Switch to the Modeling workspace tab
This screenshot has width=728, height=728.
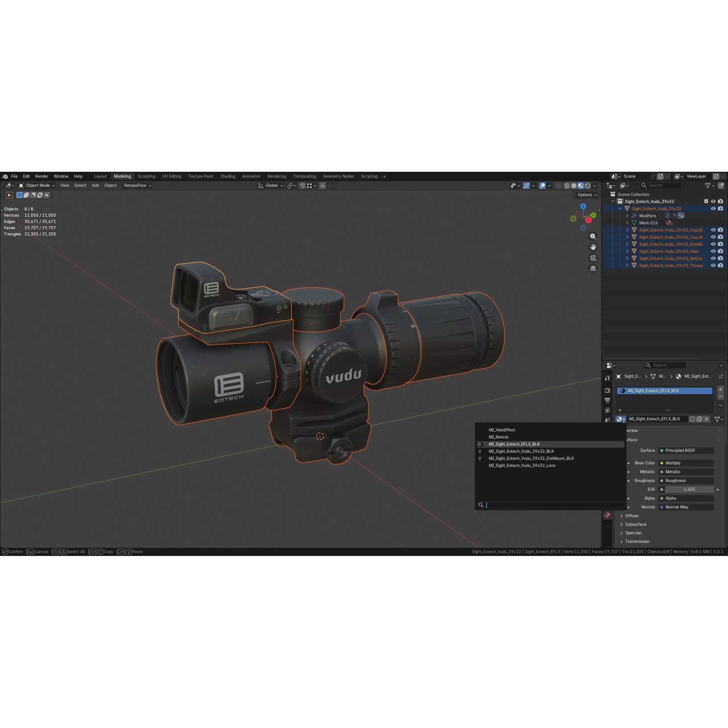click(x=122, y=176)
